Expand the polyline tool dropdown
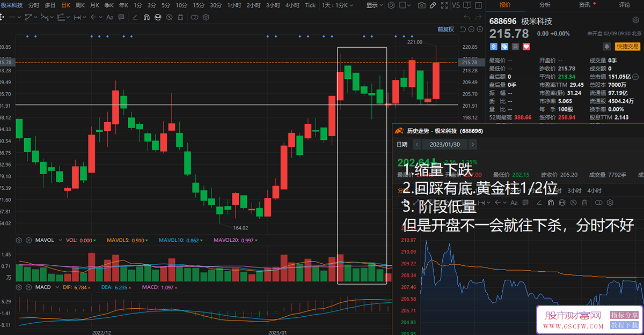 click(35, 17)
